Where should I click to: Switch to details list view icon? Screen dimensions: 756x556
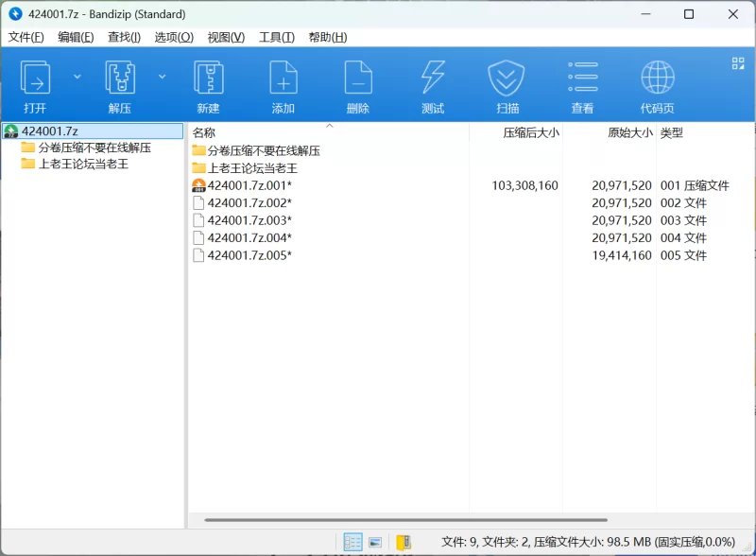coord(352,542)
